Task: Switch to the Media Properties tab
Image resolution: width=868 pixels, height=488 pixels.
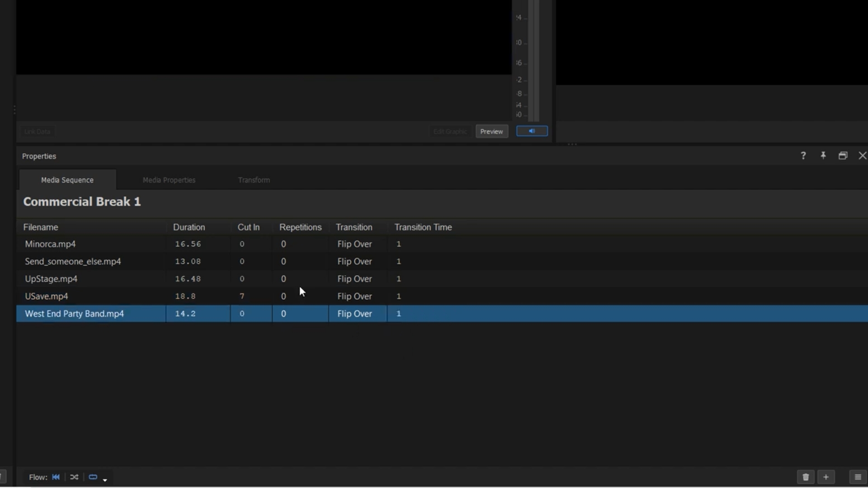Action: pos(169,180)
